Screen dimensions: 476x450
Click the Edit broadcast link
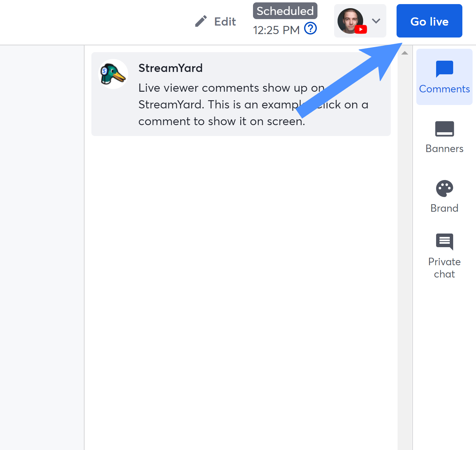225,21
